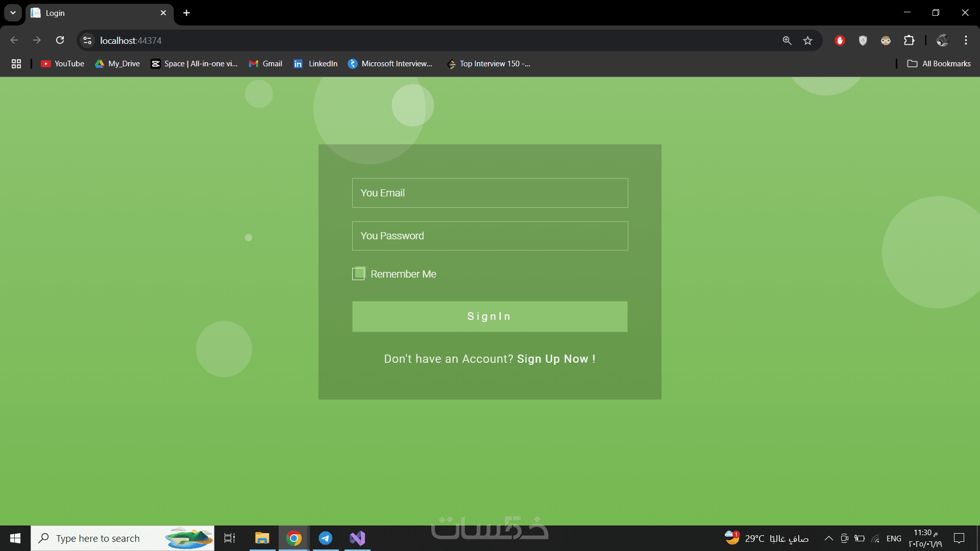Image resolution: width=980 pixels, height=551 pixels.
Task: Open Visual Studio from the taskbar
Action: click(357, 538)
